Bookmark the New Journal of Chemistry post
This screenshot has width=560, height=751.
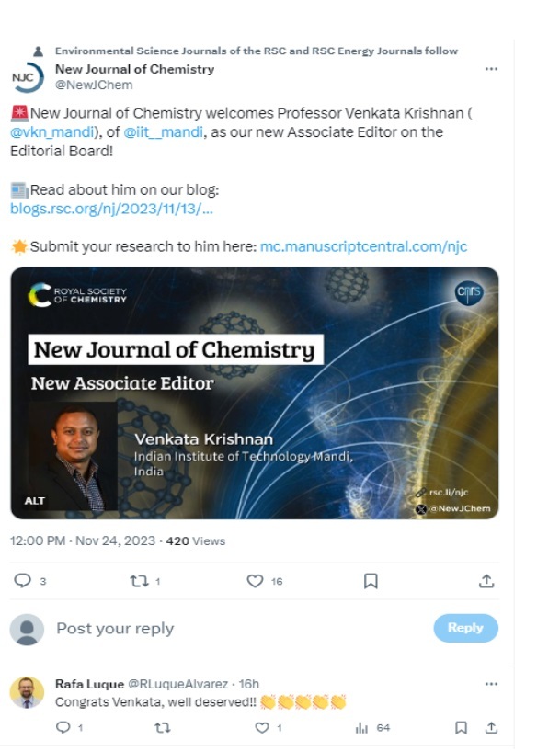(371, 581)
